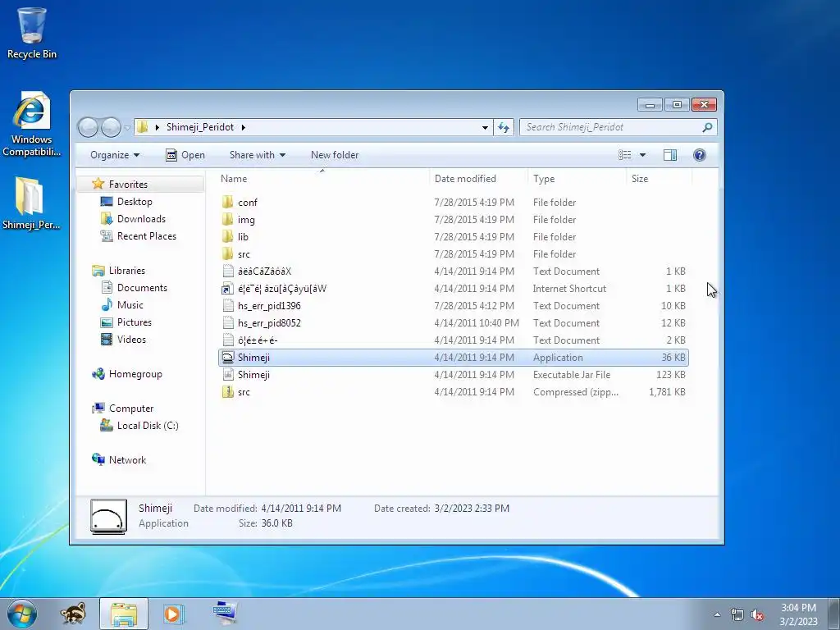Open the address bar history dropdown
840x630 pixels.
click(x=485, y=127)
